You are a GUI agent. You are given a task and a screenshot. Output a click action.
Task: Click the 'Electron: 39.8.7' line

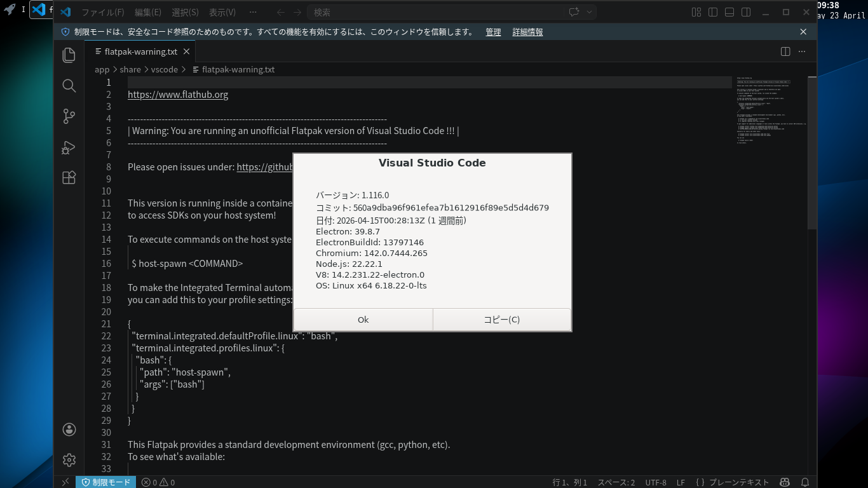[348, 231]
